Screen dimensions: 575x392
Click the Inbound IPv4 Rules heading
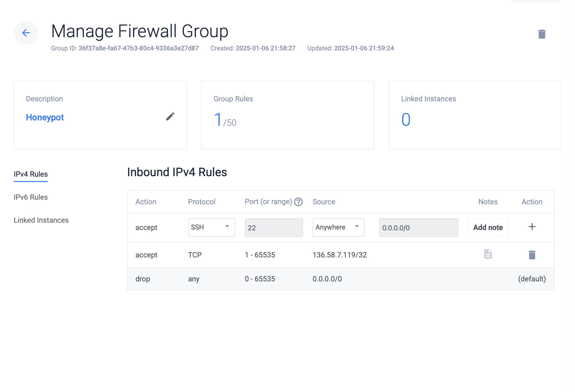(x=177, y=172)
